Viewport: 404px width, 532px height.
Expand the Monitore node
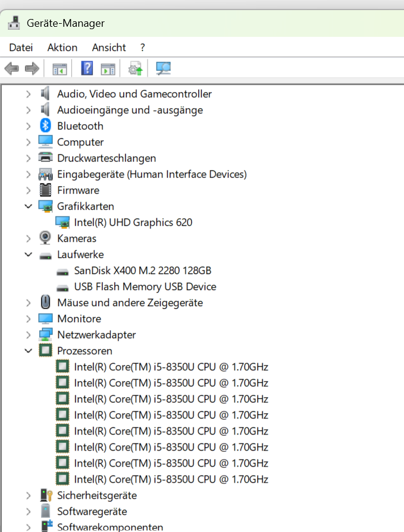point(29,319)
